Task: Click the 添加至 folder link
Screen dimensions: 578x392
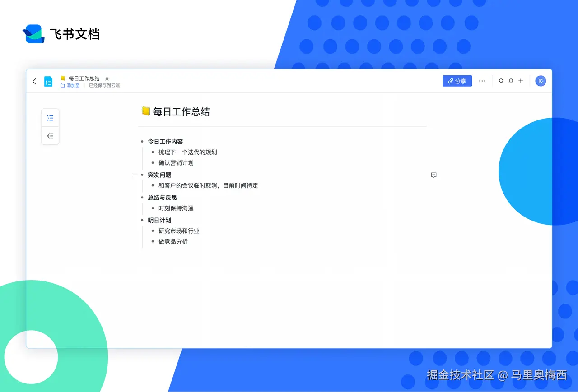Action: pos(70,85)
